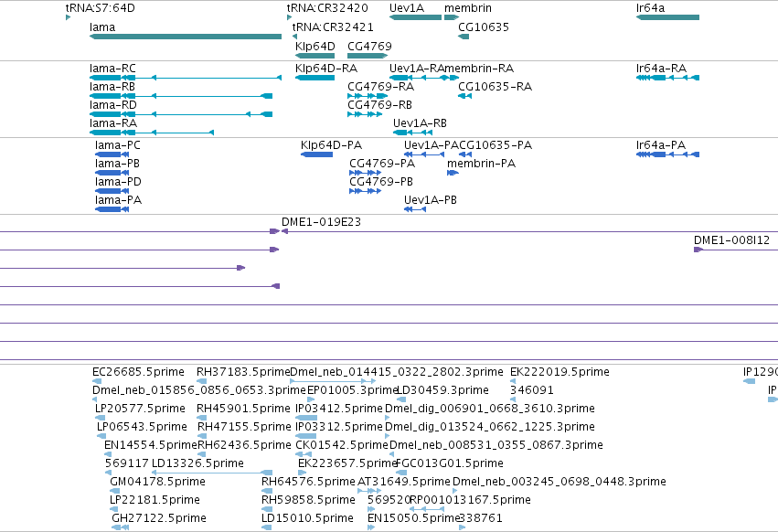Click the Uev1A-PB protein feature
The image size is (778, 532).
point(415,210)
